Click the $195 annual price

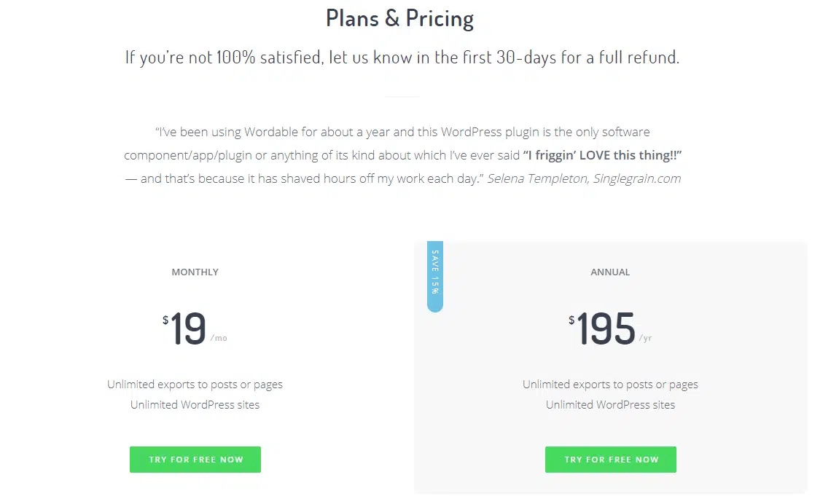pos(606,329)
